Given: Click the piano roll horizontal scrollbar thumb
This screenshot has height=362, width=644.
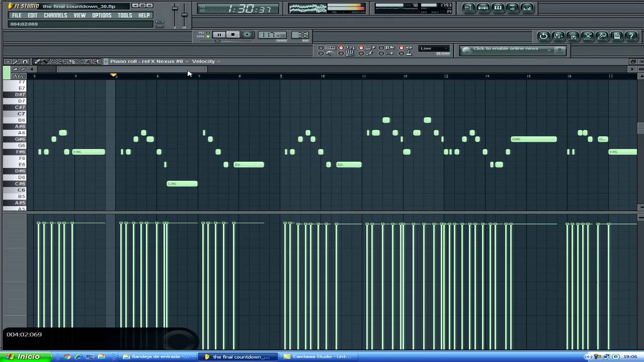Looking at the screenshot, I should click(132, 69).
